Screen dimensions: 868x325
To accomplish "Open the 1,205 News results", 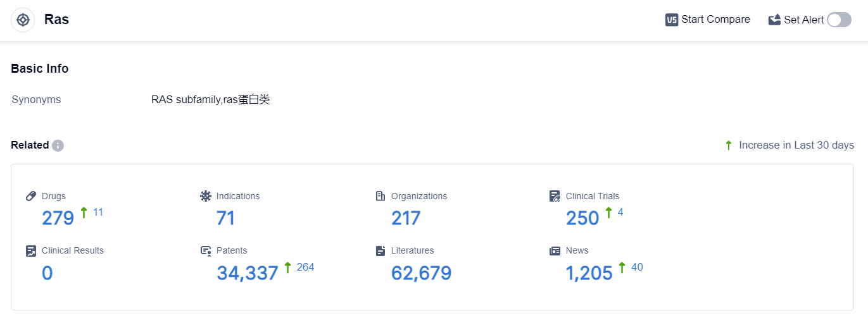I will [x=589, y=273].
